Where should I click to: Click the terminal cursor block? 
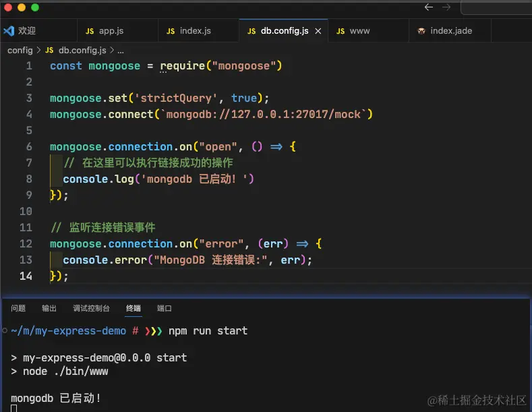click(14, 409)
